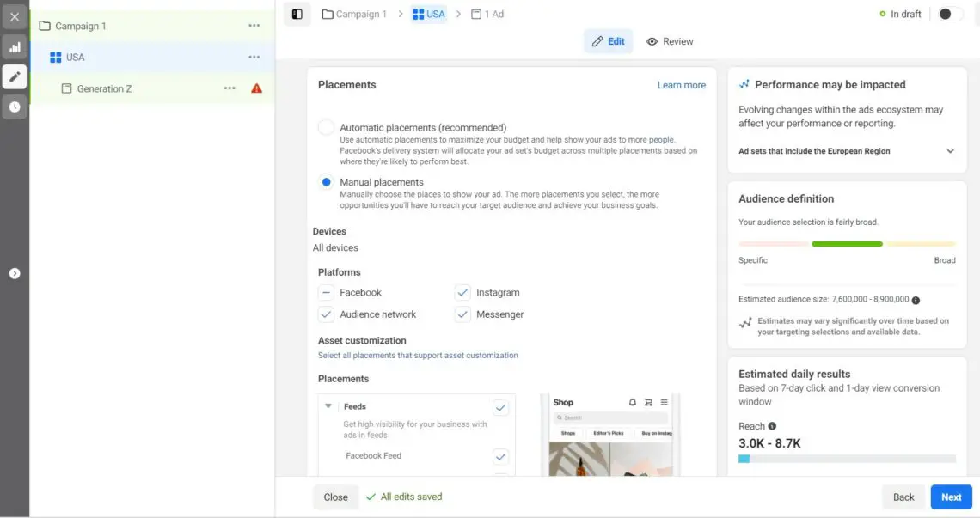Open the history clock icon in sidebar
This screenshot has width=980, height=518.
tap(14, 107)
